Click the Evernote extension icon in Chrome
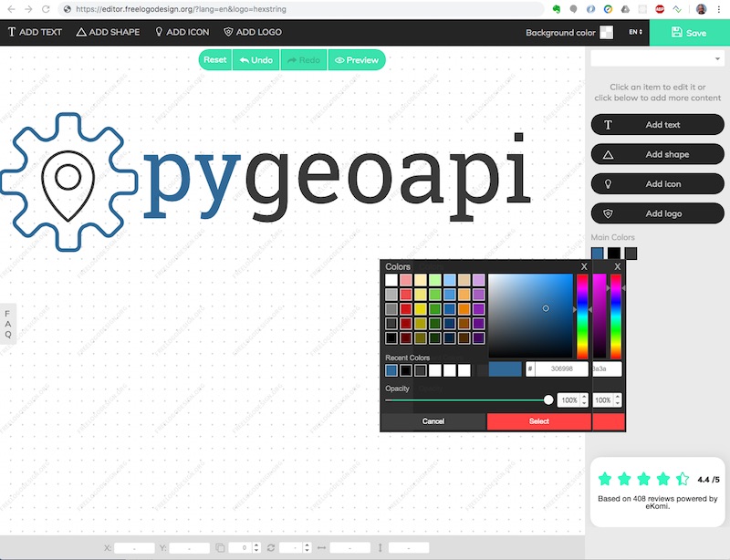The width and height of the screenshot is (730, 560). [556, 8]
